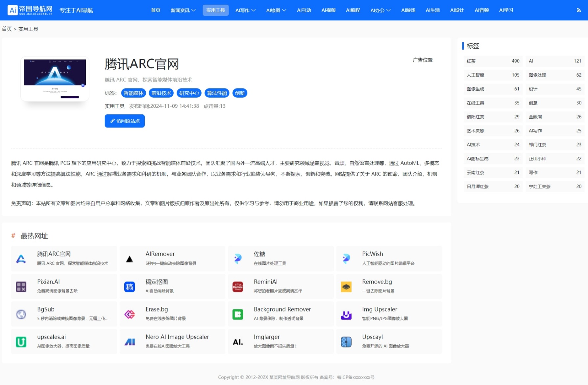This screenshot has height=385, width=588.
Task: Click the 稿定抠图 blue icon
Action: (130, 287)
